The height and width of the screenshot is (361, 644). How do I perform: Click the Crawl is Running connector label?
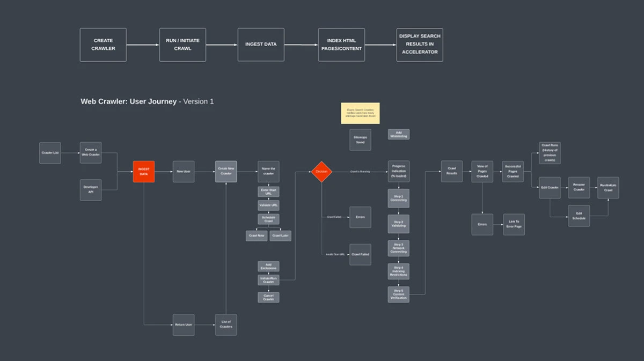tap(360, 172)
